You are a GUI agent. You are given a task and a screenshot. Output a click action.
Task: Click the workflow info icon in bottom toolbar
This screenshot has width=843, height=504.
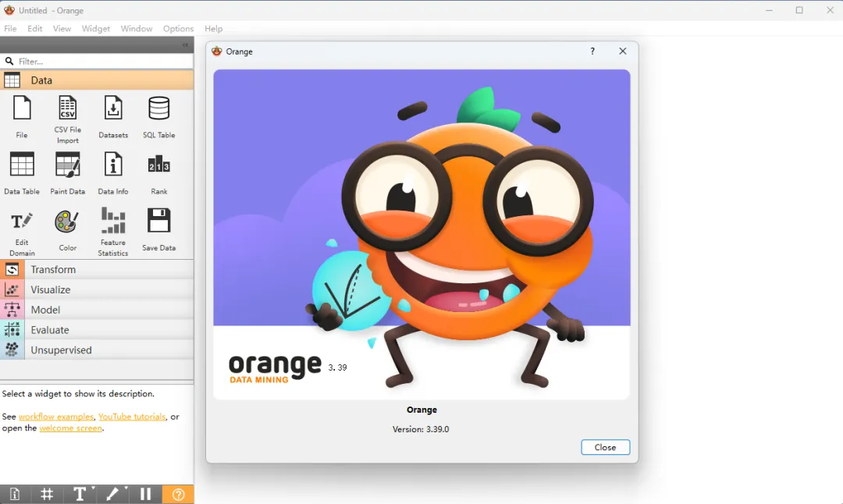pyautogui.click(x=15, y=495)
